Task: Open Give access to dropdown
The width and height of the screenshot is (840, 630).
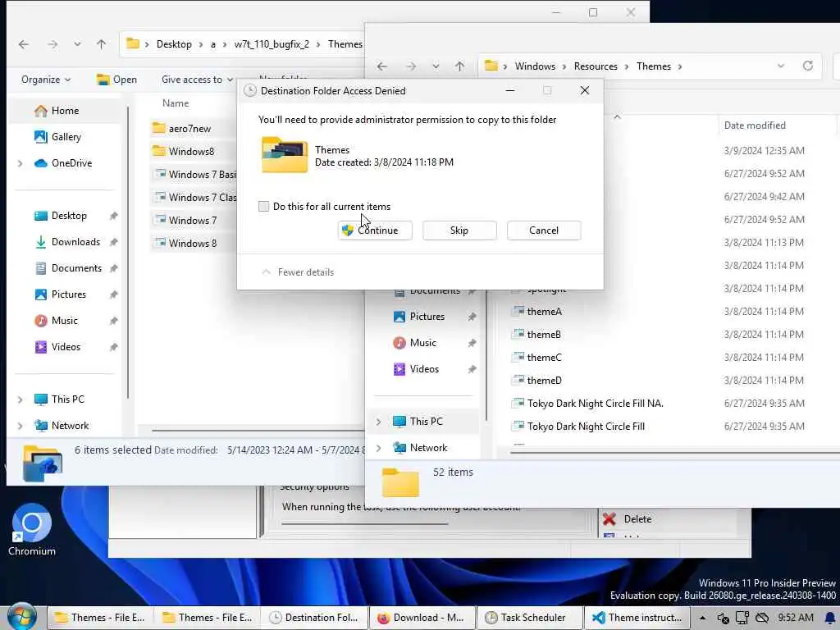Action: (197, 80)
